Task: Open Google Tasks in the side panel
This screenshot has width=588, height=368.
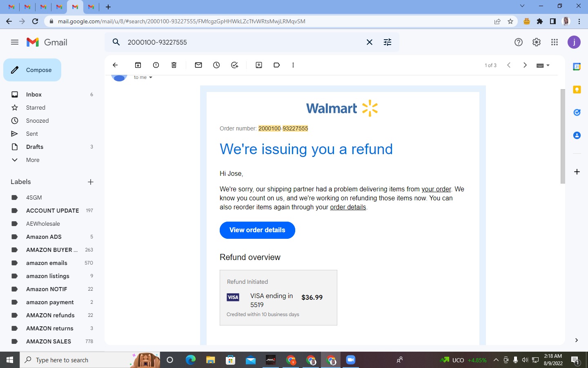Action: 577,112
